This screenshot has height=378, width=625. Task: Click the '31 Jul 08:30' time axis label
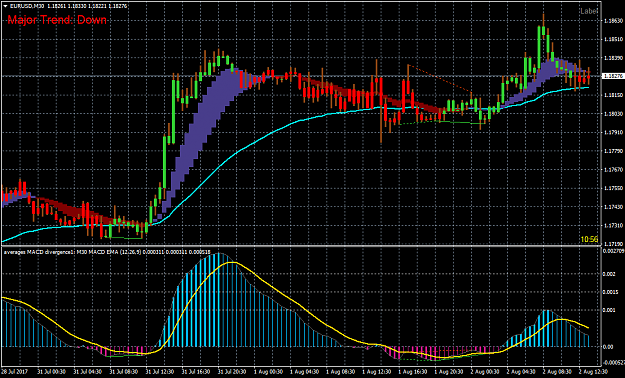tap(123, 371)
